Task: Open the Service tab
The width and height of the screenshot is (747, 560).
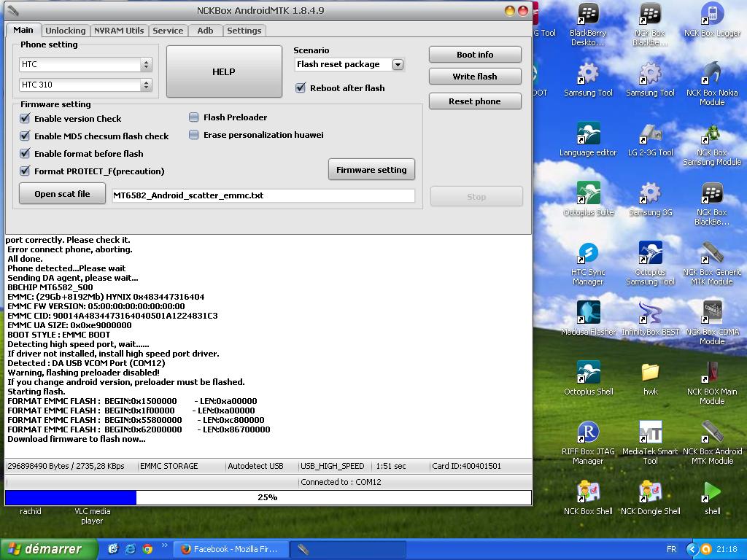Action: pyautogui.click(x=168, y=31)
